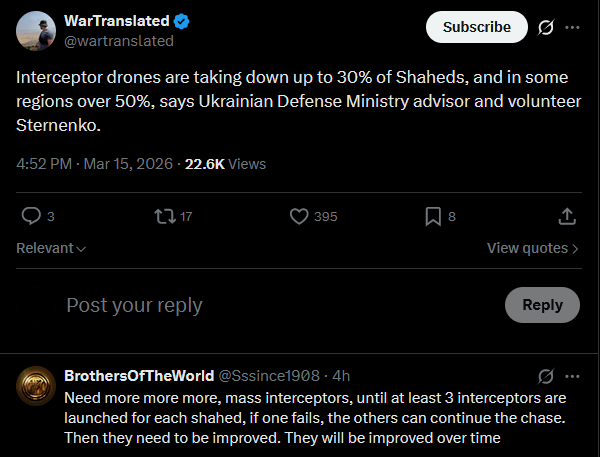Image resolution: width=600 pixels, height=457 pixels.
Task: Expand the Relevant sort dropdown
Action: click(x=51, y=248)
